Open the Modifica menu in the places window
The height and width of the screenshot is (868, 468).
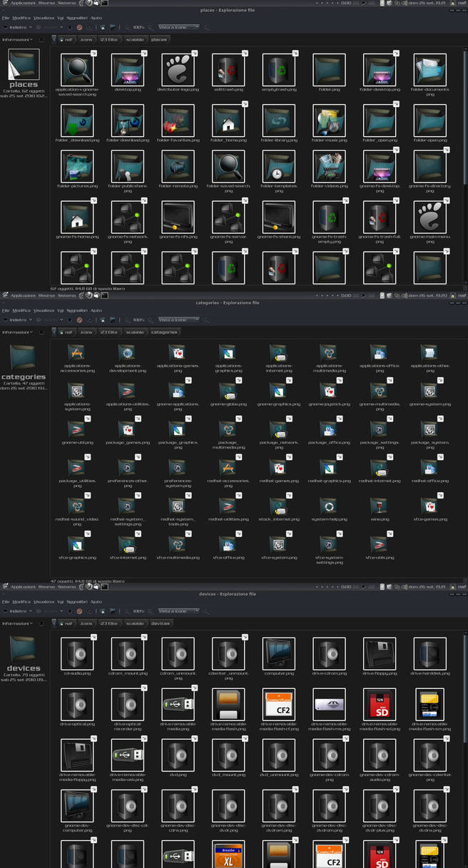coord(21,18)
